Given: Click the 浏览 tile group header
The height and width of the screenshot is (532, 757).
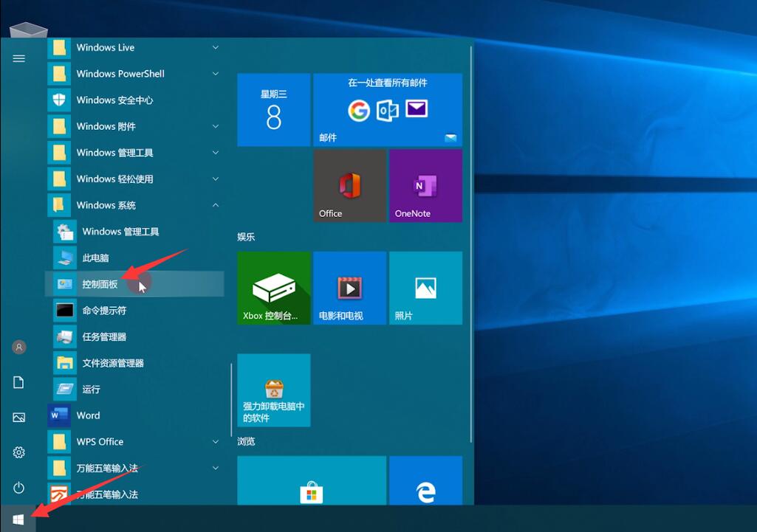Looking at the screenshot, I should [246, 441].
